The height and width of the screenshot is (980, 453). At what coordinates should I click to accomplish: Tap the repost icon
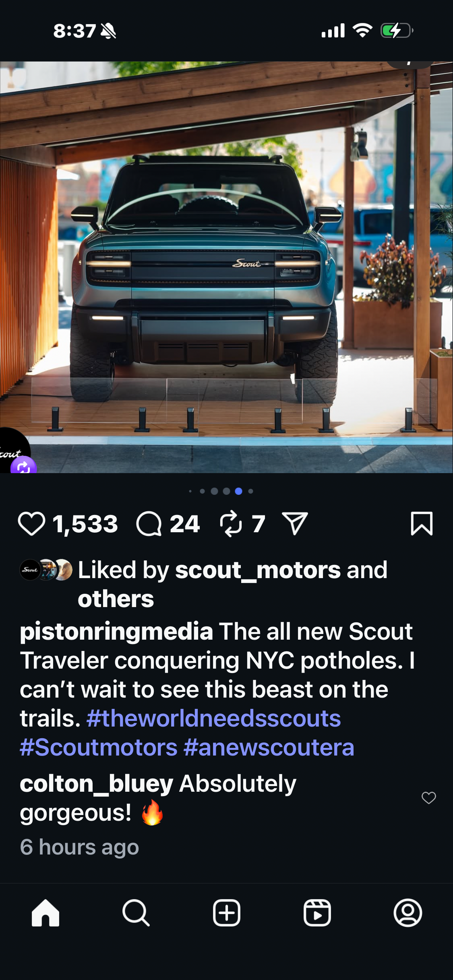click(x=231, y=524)
